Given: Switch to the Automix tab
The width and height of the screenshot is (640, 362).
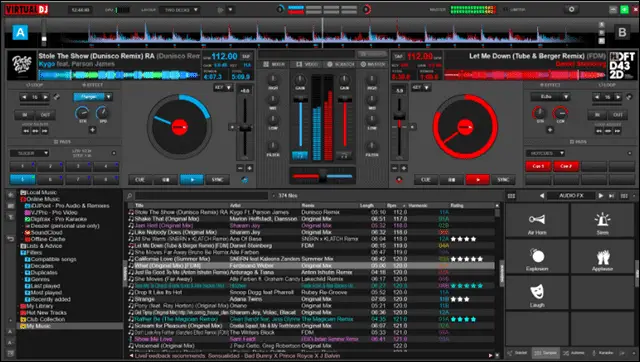Looking at the screenshot, I should [x=574, y=353].
